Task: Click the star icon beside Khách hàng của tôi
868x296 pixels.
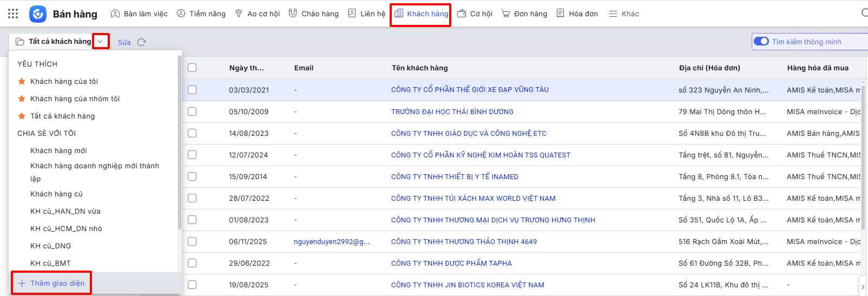Action: tap(22, 81)
